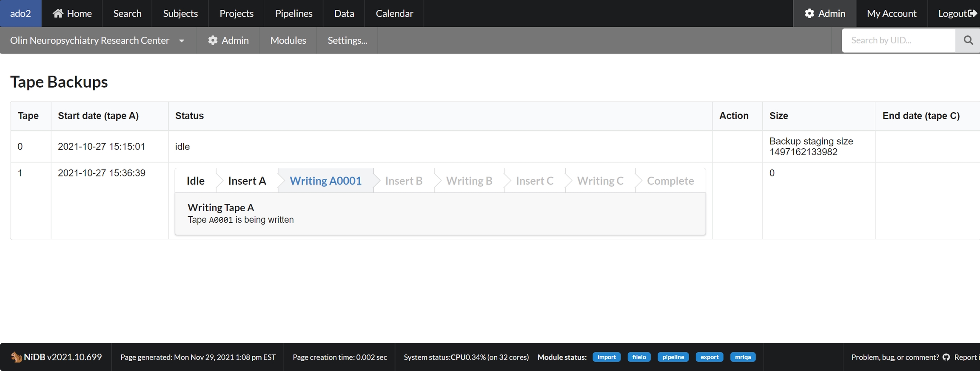The height and width of the screenshot is (371, 980).
Task: Open the Settings... menu
Action: click(347, 40)
